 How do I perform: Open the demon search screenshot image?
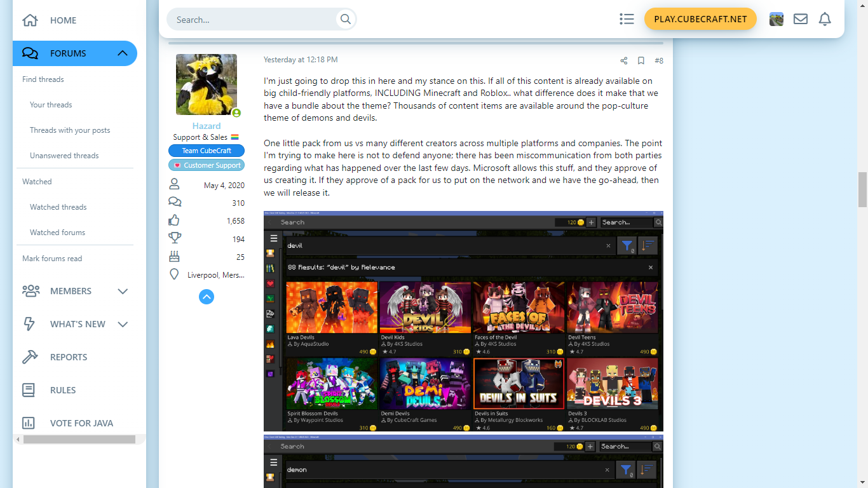[463, 461]
